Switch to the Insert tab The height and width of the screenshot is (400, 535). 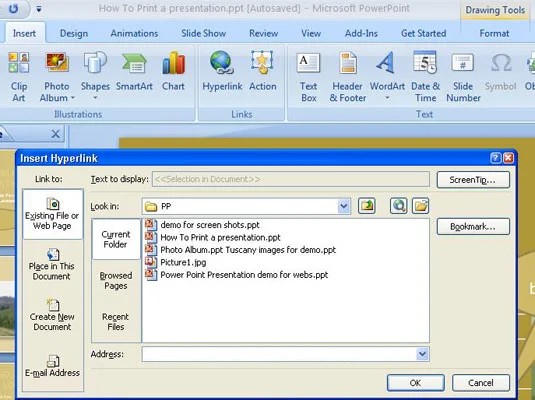(24, 33)
